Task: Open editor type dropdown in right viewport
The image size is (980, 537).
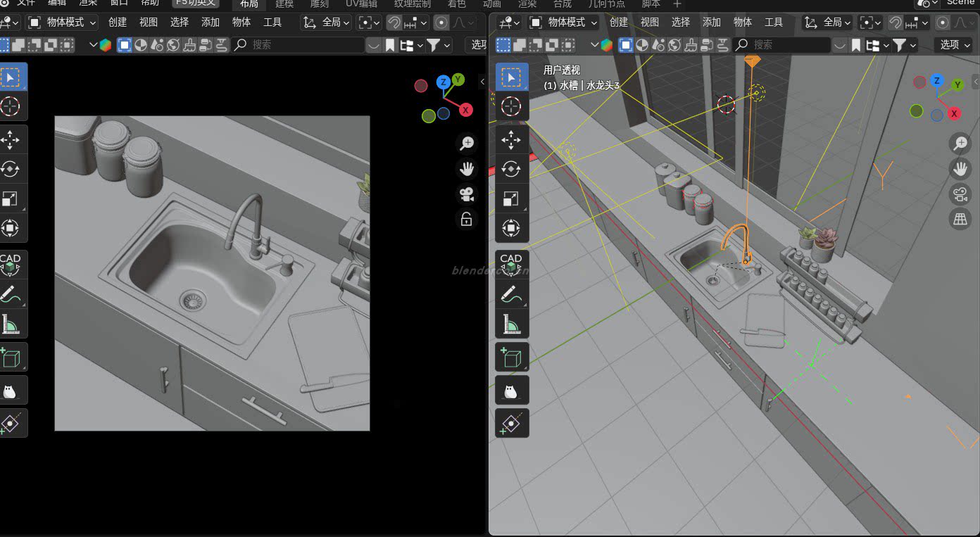Action: pyautogui.click(x=509, y=23)
